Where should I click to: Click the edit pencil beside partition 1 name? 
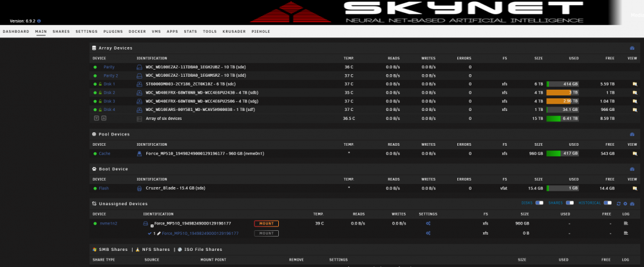coord(158,233)
